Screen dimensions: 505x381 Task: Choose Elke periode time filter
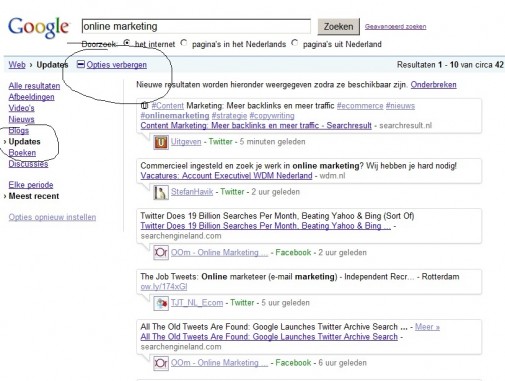pyautogui.click(x=31, y=185)
